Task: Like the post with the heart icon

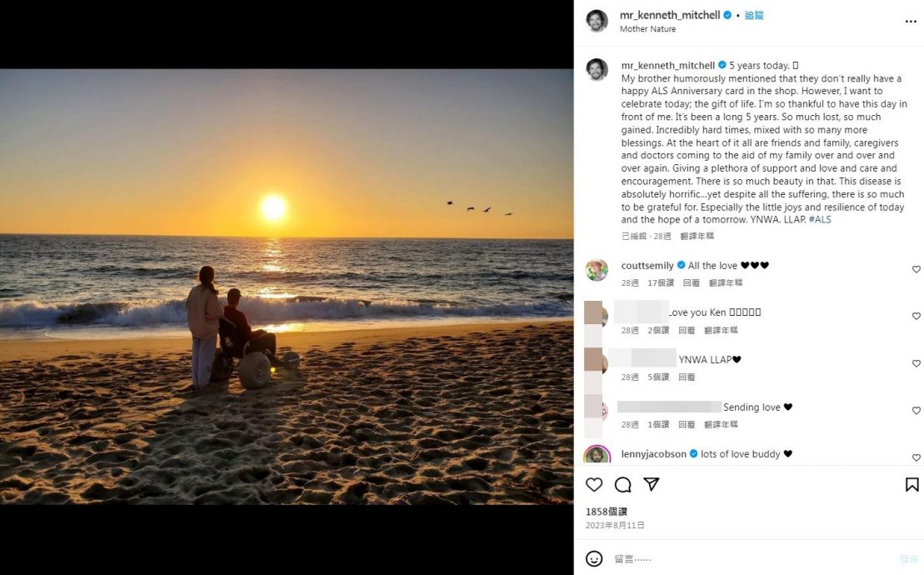Action: 594,485
